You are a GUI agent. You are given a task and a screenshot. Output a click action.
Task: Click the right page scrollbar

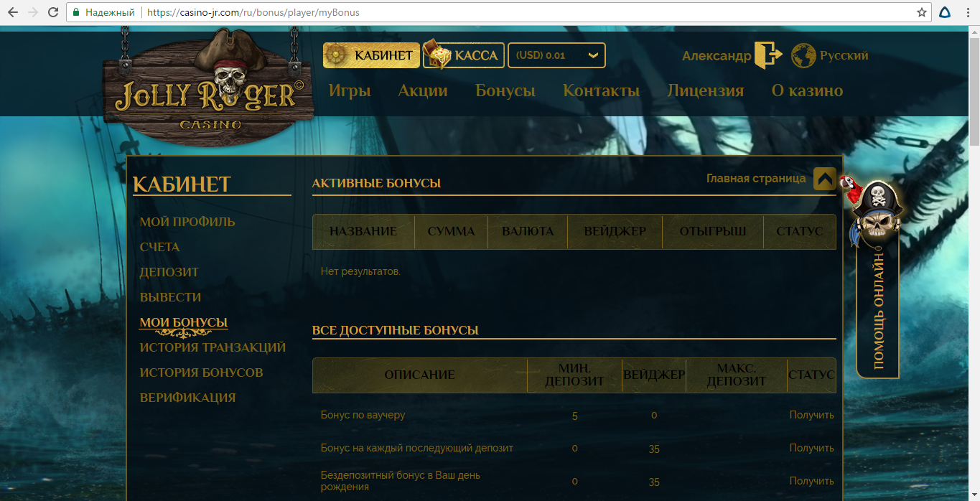point(975,251)
